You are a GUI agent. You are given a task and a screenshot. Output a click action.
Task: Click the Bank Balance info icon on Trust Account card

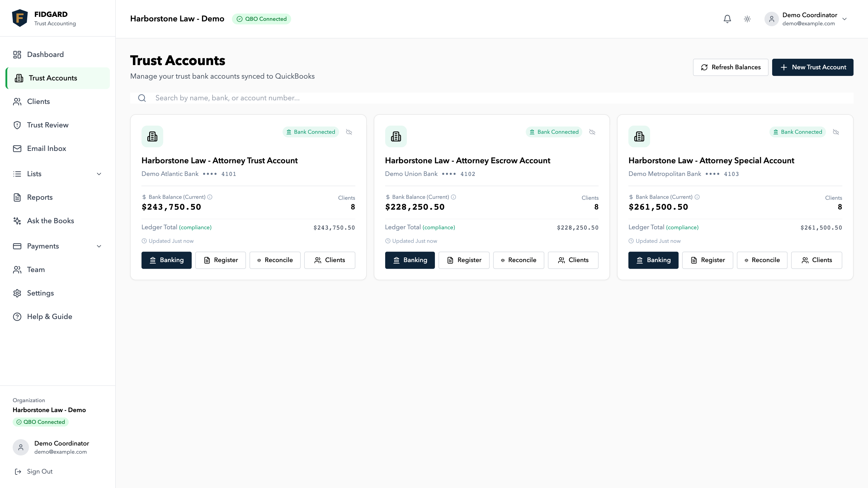pos(210,197)
